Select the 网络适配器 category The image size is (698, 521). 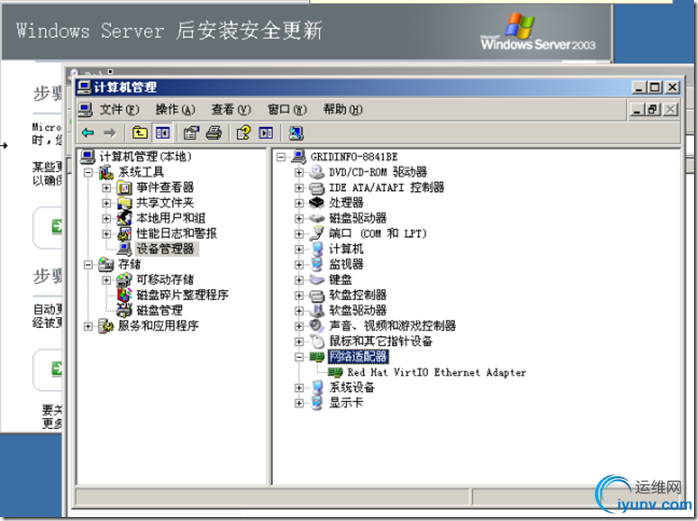(358, 357)
